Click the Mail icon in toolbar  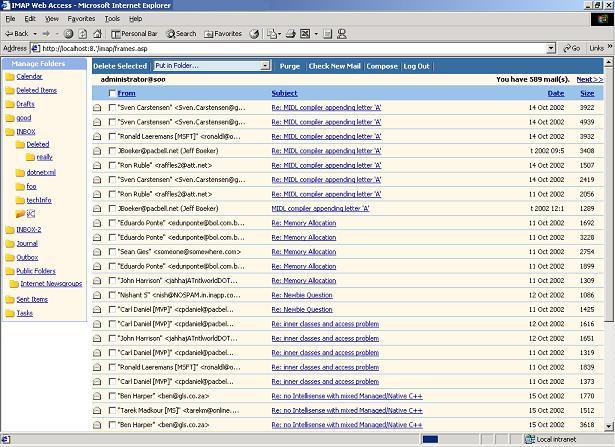[271, 34]
